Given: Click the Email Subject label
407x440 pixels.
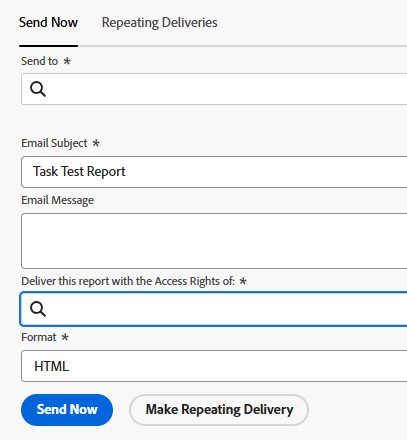Looking at the screenshot, I should (x=54, y=143).
